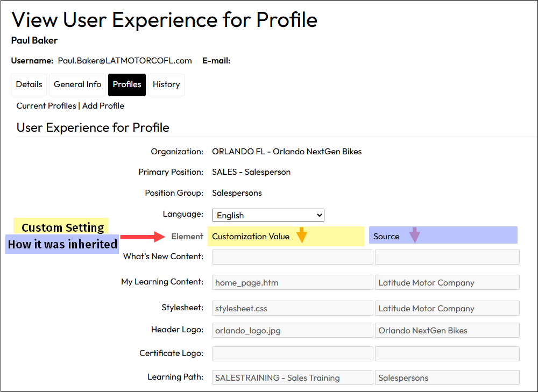Click the orange arrow in Customization Value header
The width and height of the screenshot is (538, 392).
click(x=302, y=235)
